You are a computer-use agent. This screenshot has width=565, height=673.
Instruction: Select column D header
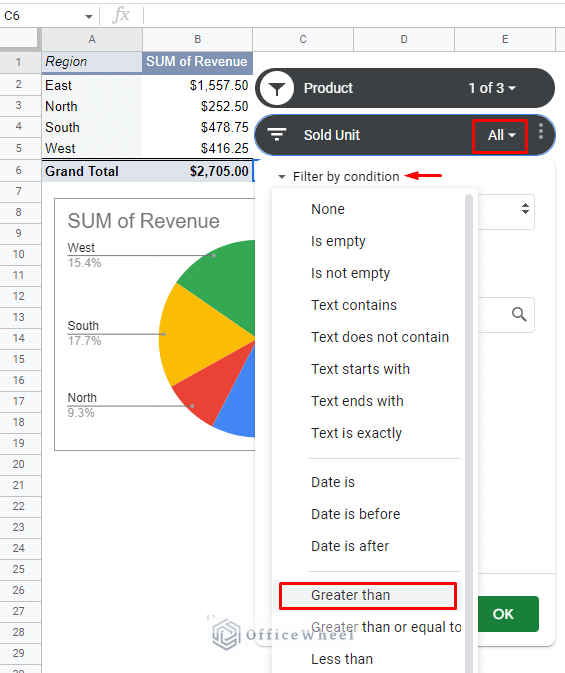pos(404,39)
